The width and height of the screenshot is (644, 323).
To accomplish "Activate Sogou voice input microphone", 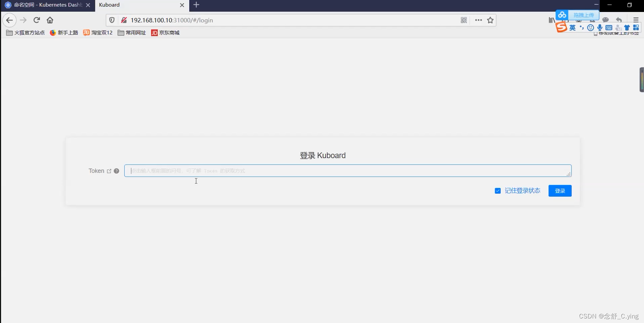I will coord(600,28).
